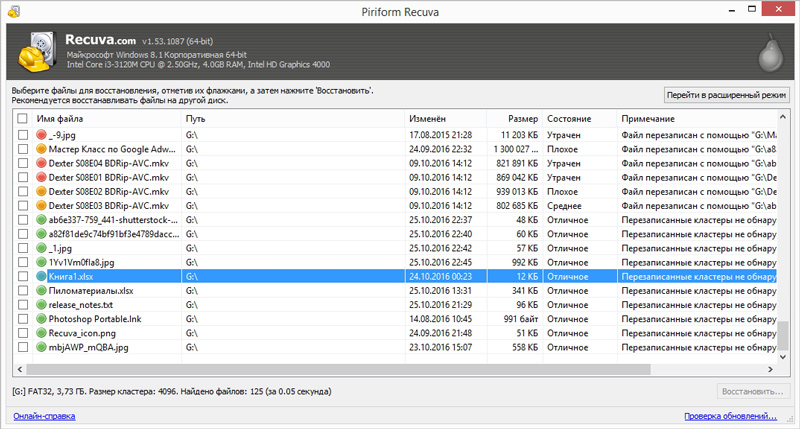The image size is (800, 429).
Task: Check the box for Книга1.xlsx
Action: pyautogui.click(x=22, y=276)
